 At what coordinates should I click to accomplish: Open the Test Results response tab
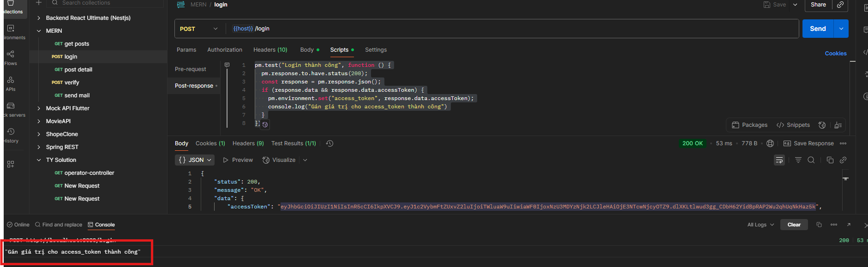point(293,143)
